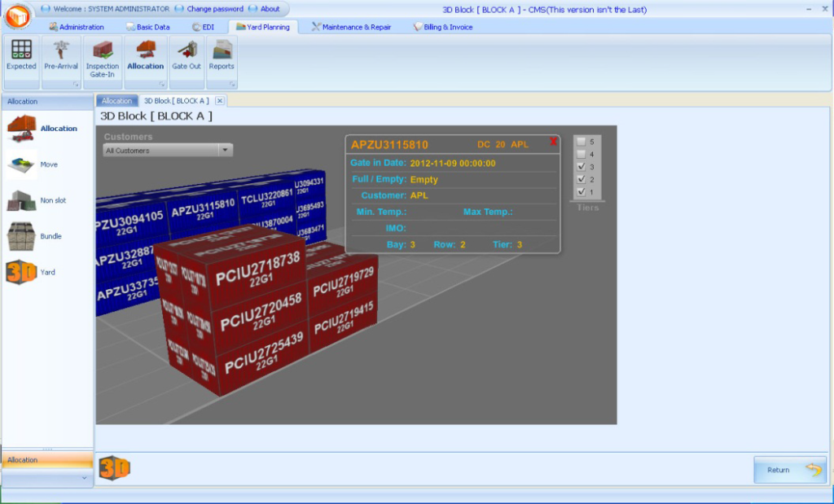The width and height of the screenshot is (834, 504).
Task: Expand the Reports group launcher arrow
Action: click(x=232, y=85)
